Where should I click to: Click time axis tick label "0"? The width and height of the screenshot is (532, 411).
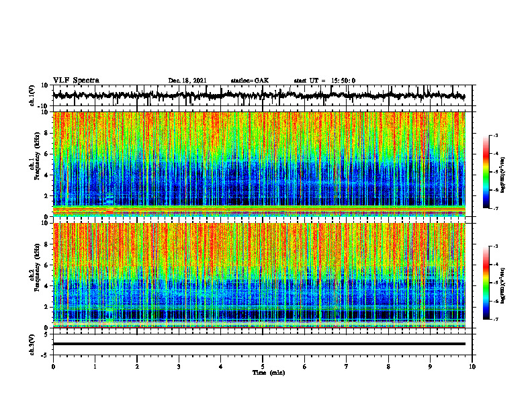pyautogui.click(x=53, y=367)
